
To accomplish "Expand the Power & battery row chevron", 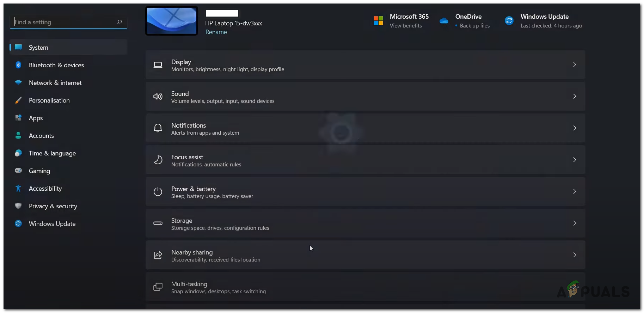I will 575,191.
